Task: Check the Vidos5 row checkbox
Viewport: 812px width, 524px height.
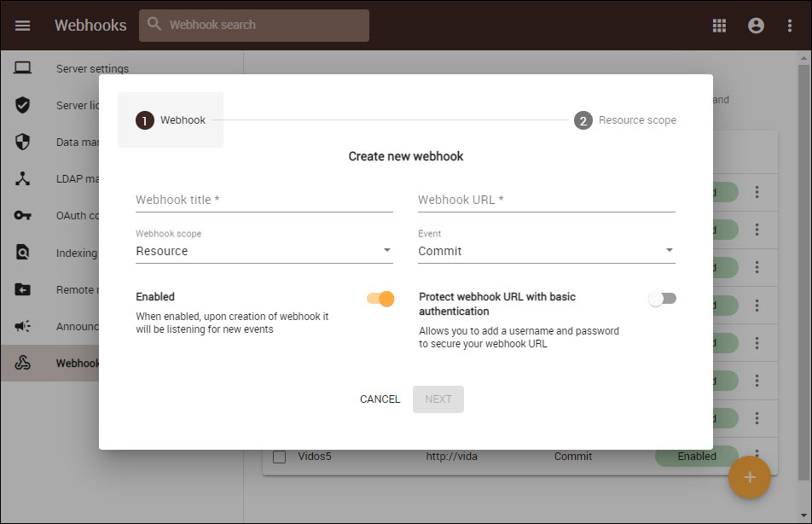Action: (280, 457)
